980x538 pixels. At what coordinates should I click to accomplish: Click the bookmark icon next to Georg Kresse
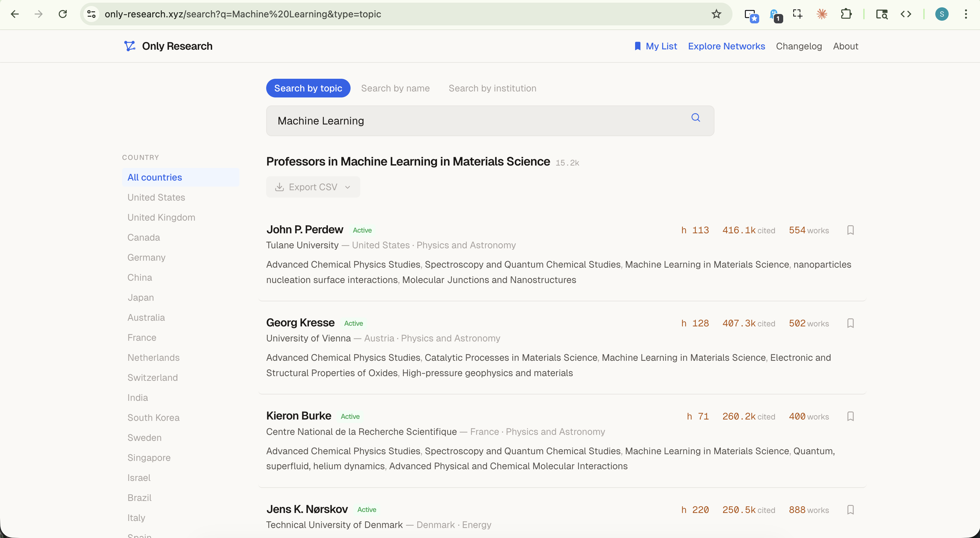[x=851, y=323]
